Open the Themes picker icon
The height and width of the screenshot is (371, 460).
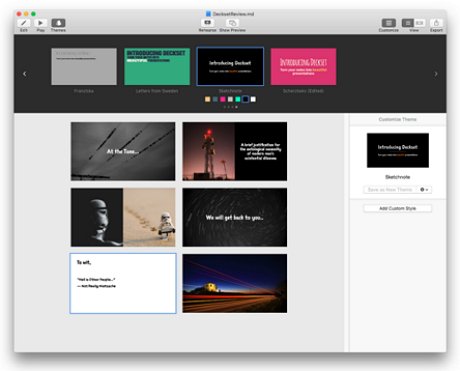(58, 23)
